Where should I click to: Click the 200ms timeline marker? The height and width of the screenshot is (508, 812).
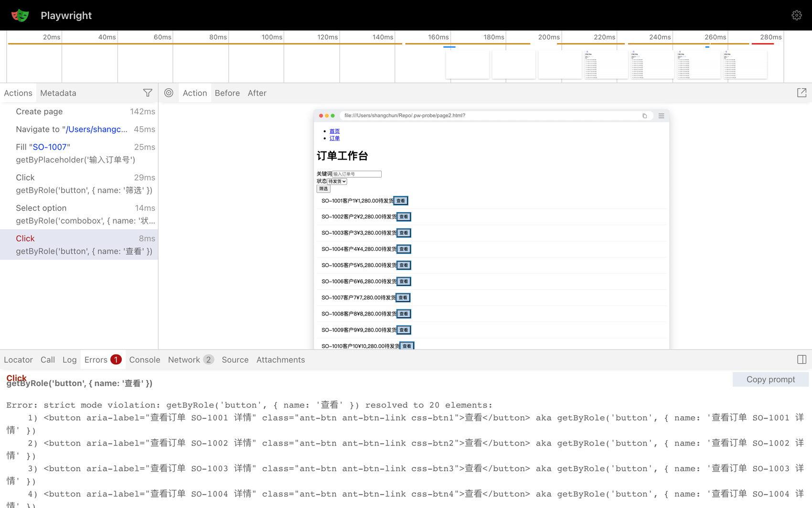click(549, 37)
